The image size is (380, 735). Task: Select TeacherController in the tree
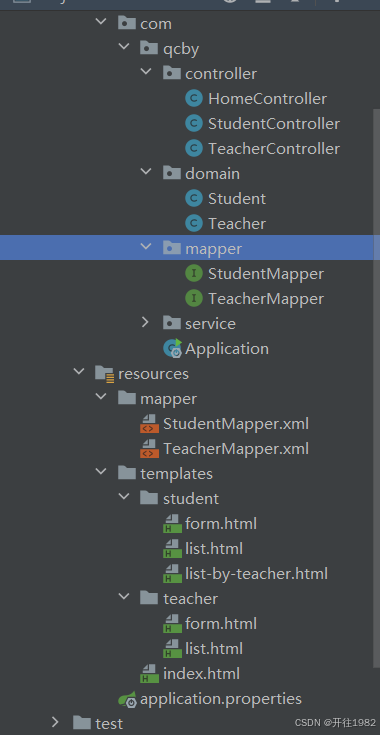pos(274,149)
